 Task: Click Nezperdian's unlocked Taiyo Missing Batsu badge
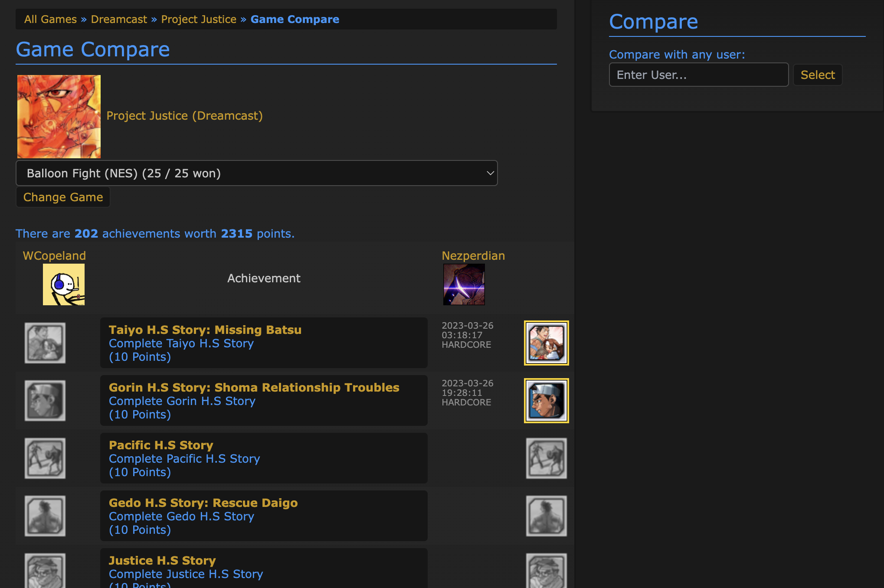[546, 343]
